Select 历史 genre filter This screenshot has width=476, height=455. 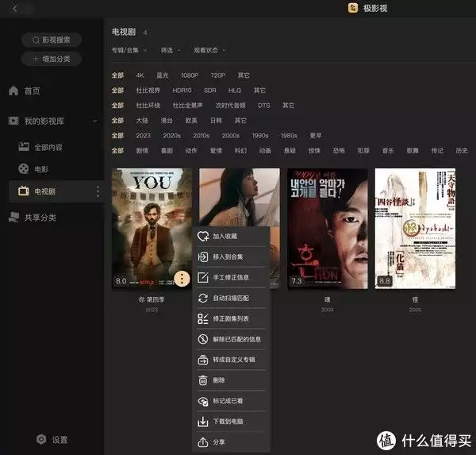462,150
